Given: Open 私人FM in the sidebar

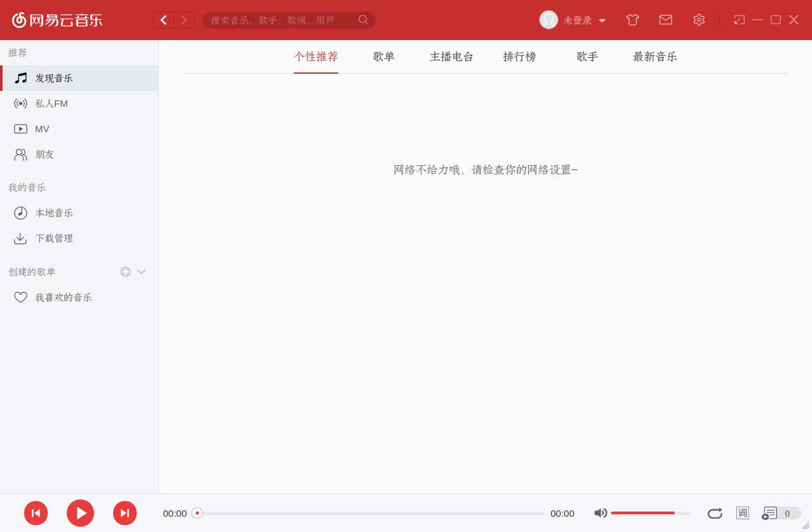Looking at the screenshot, I should pyautogui.click(x=79, y=104).
